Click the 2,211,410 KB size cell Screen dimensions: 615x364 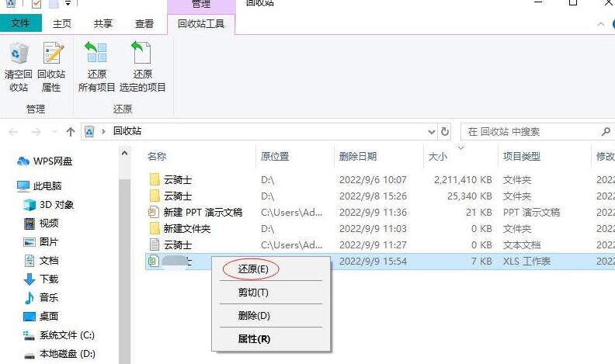[x=463, y=180]
